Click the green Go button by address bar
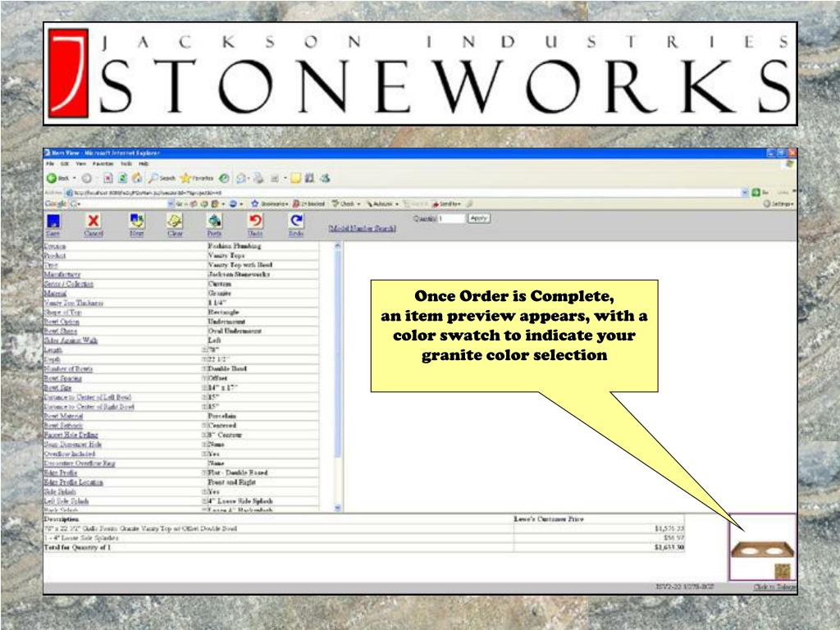The height and width of the screenshot is (630, 840). pyautogui.click(x=756, y=192)
